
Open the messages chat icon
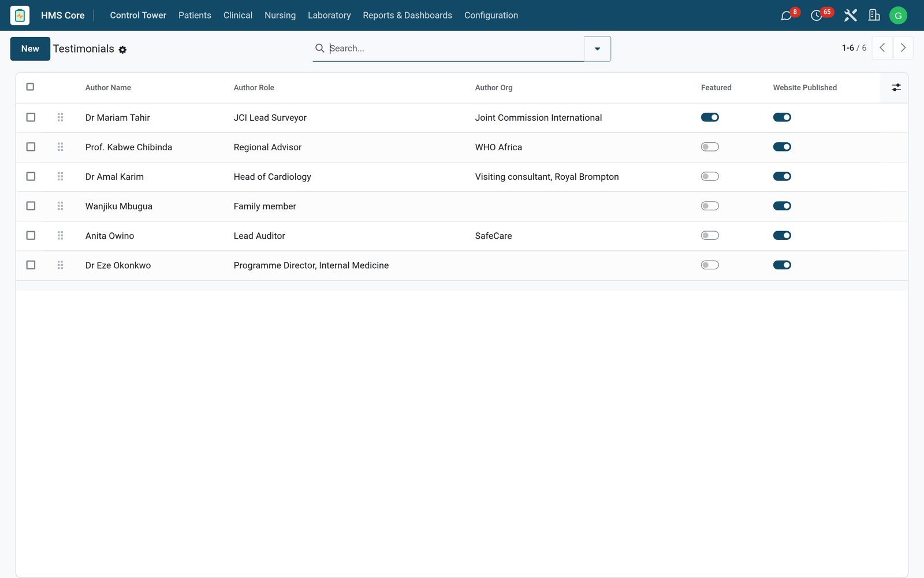[786, 16]
